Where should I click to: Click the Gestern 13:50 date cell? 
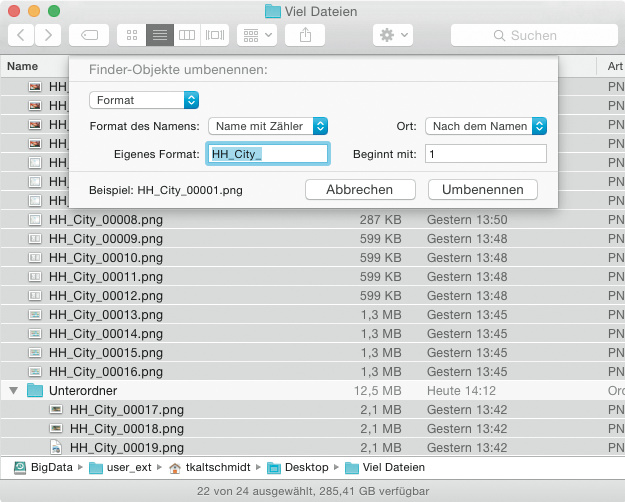[467, 220]
